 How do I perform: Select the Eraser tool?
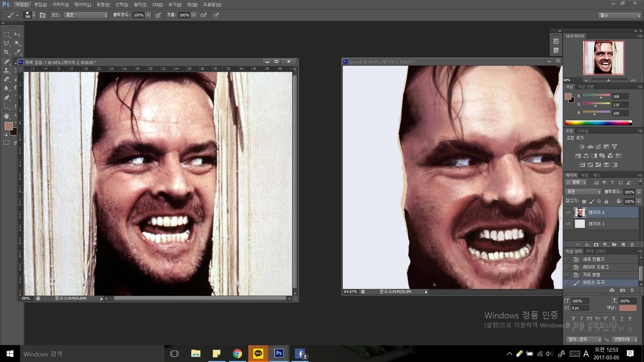6,79
